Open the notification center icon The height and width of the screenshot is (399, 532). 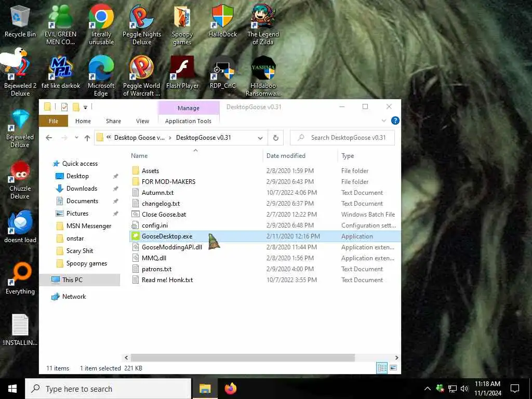[x=515, y=389]
